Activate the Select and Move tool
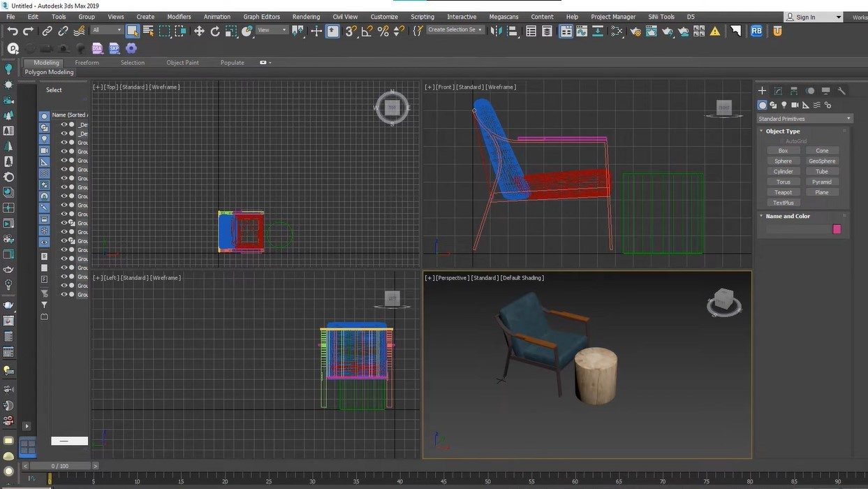This screenshot has width=868, height=489. pos(199,31)
